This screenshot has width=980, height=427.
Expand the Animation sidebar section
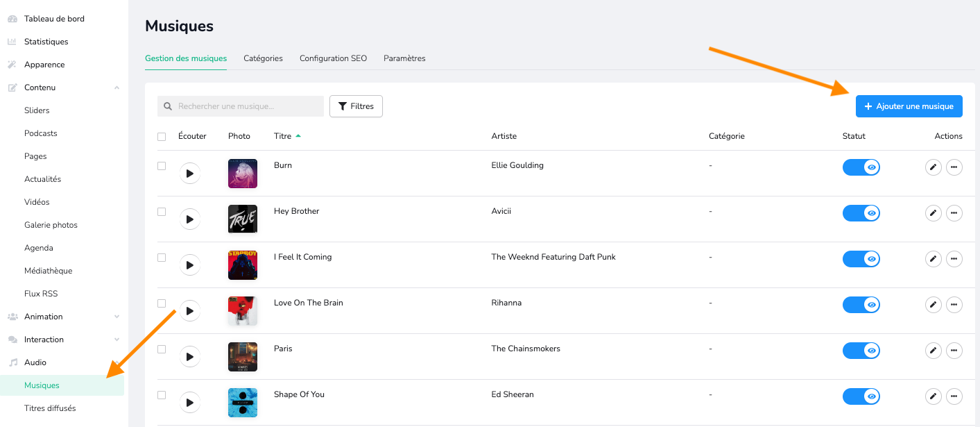click(117, 317)
